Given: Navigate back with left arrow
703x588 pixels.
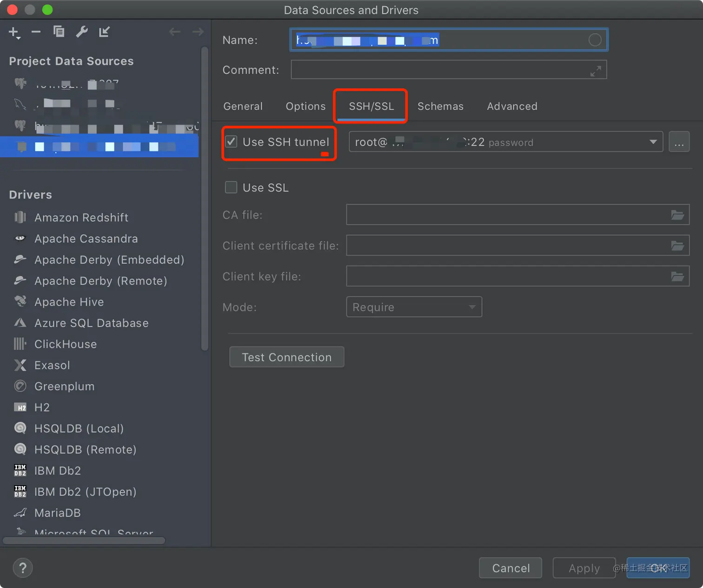Looking at the screenshot, I should point(175,32).
